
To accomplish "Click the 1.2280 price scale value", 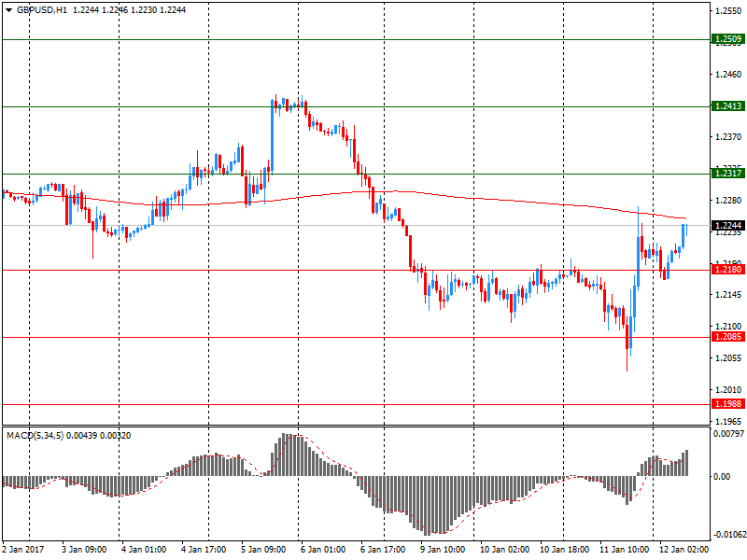I will (728, 201).
